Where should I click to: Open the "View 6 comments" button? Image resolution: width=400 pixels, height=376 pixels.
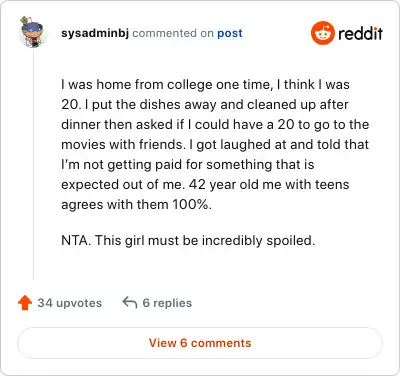[x=200, y=343]
